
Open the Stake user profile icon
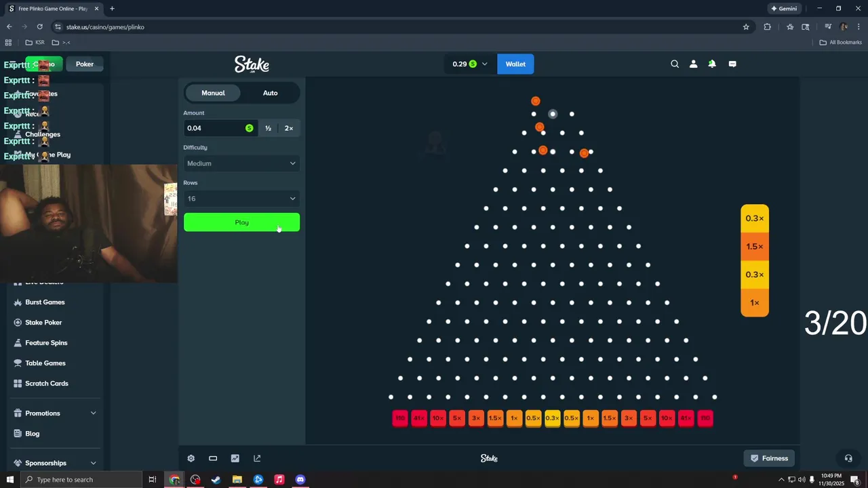click(x=693, y=64)
